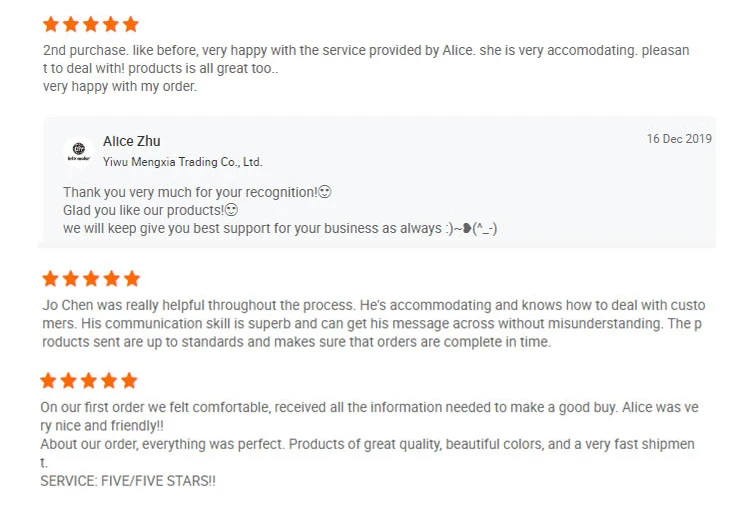Viewport: 750px width, 508px height.
Task: Click the seller reply line starting "we will keep"
Action: tap(280, 228)
